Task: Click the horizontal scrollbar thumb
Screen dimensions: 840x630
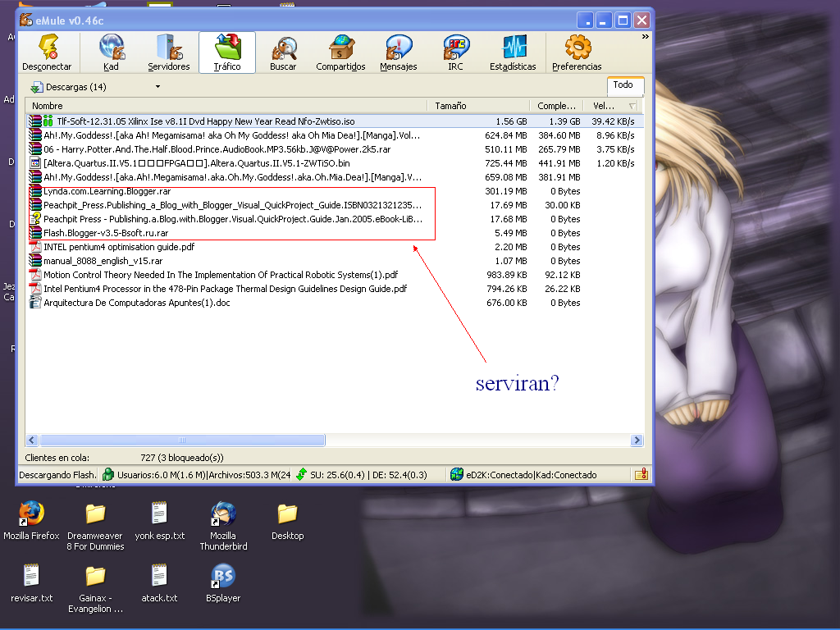Action: (x=182, y=441)
